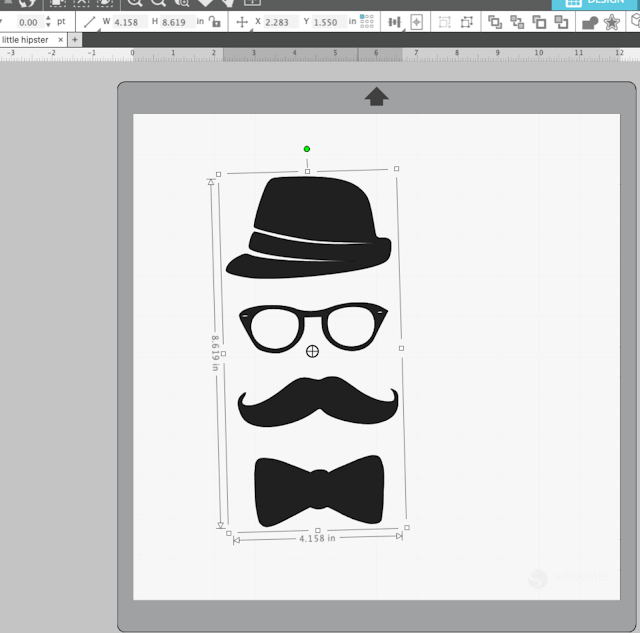Select the fedora hat shape
The height and width of the screenshot is (633, 640).
[x=309, y=227]
